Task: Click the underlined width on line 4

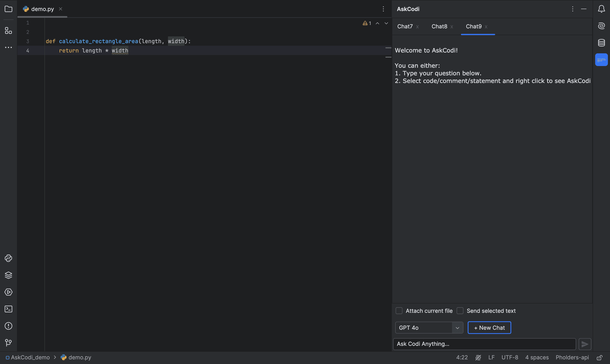Action: click(120, 51)
